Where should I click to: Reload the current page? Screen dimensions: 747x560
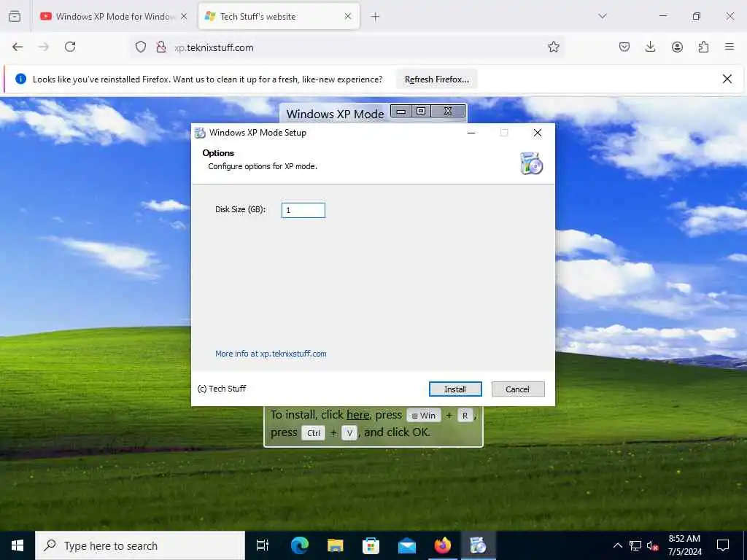point(70,47)
